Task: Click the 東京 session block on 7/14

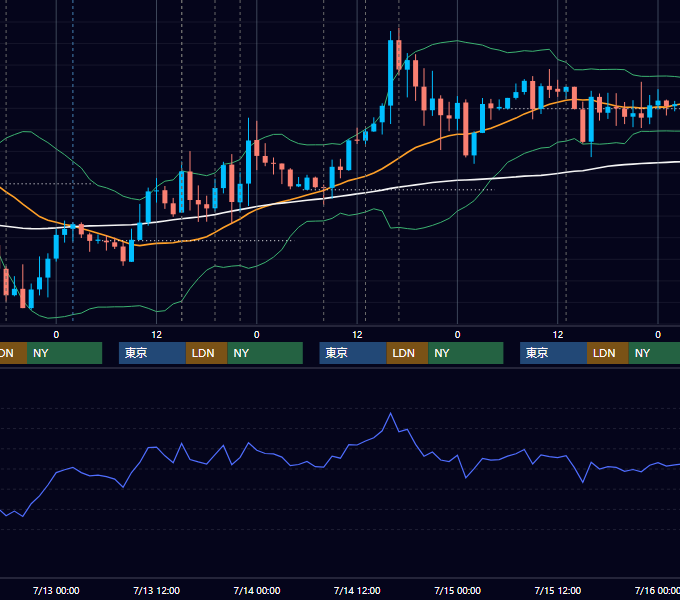Action: point(353,353)
